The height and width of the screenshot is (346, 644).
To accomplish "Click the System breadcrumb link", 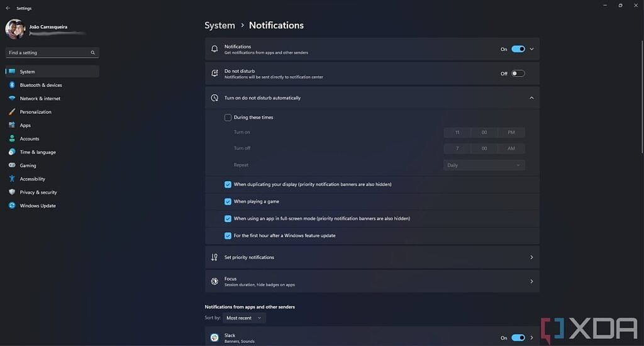I will click(219, 25).
